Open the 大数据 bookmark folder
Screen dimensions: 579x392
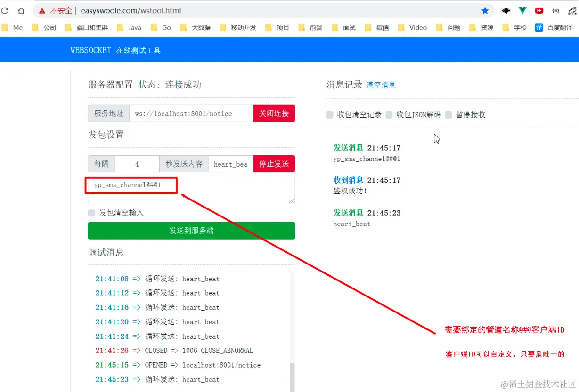196,28
